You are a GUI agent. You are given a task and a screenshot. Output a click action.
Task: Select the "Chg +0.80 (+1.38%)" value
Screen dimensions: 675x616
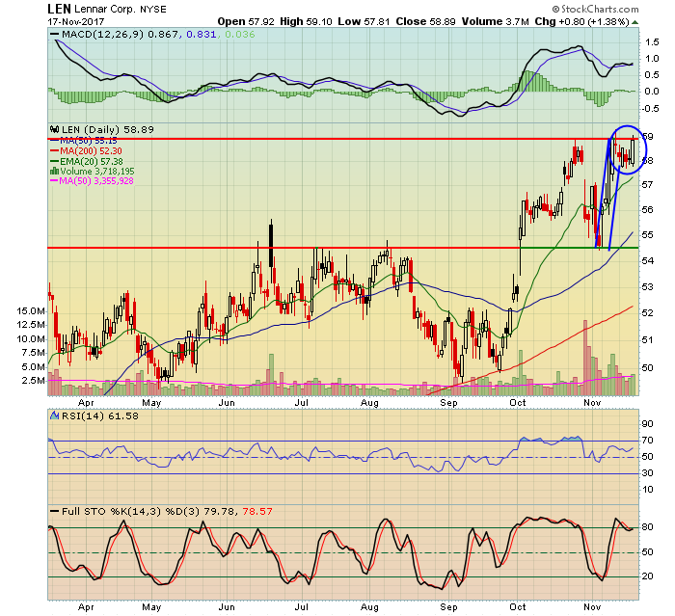(582, 21)
